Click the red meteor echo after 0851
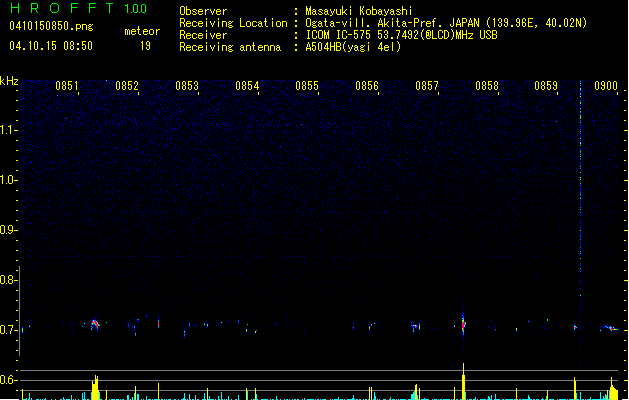 coord(95,324)
